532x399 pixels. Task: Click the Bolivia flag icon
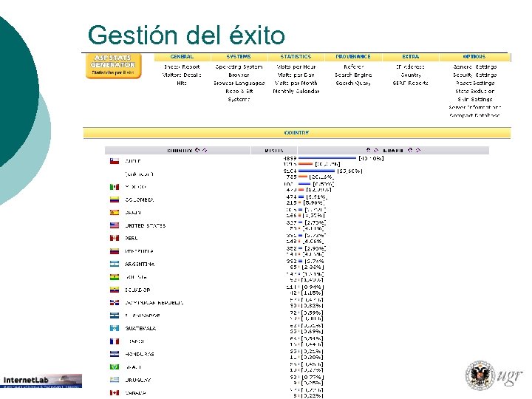115,277
